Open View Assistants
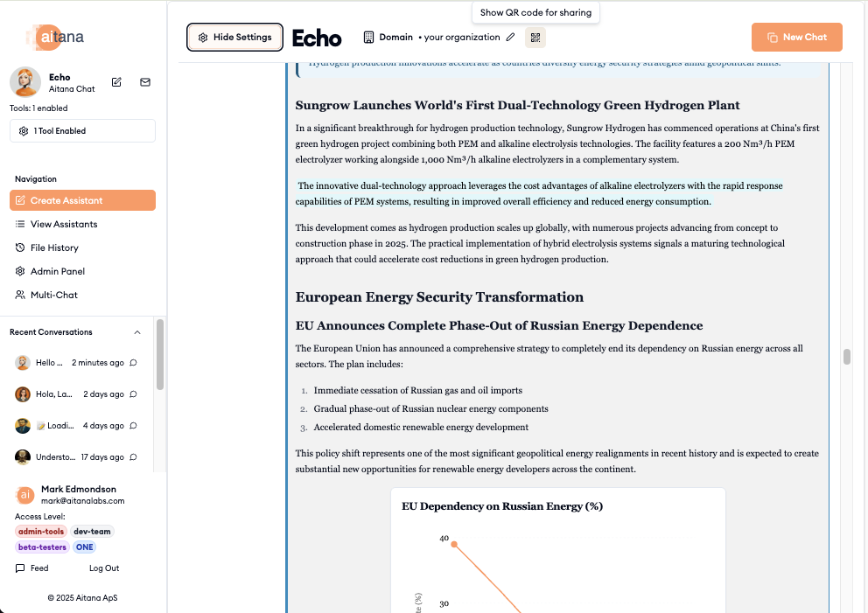The height and width of the screenshot is (613, 868). click(x=63, y=224)
